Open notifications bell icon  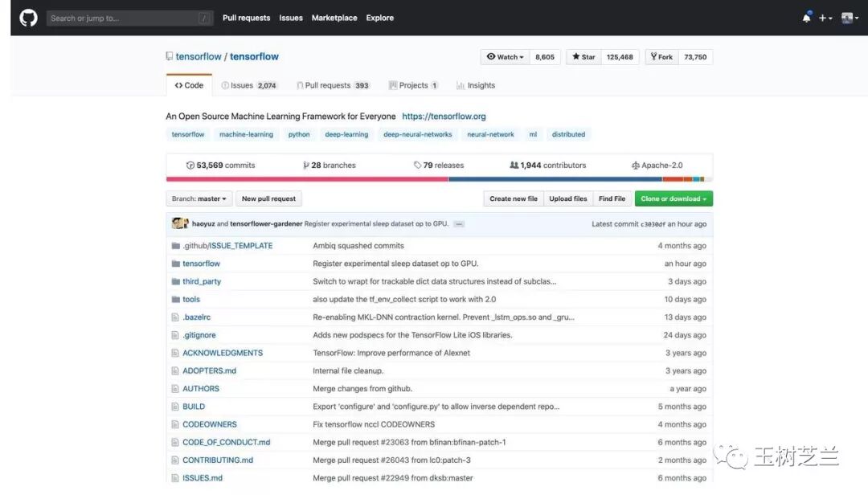pos(807,18)
